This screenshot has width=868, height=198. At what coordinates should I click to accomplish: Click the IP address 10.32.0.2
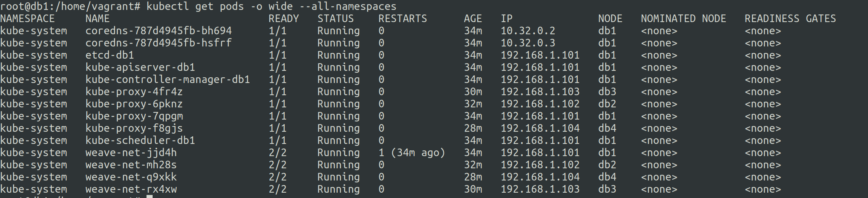point(528,31)
